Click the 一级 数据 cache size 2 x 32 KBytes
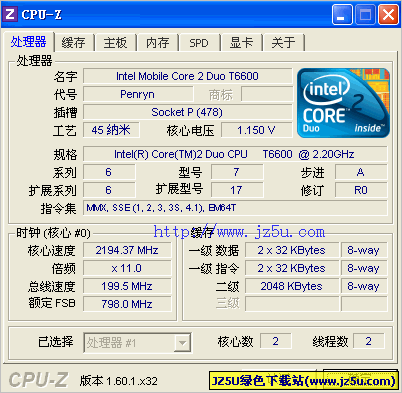402x393 pixels. 292,250
